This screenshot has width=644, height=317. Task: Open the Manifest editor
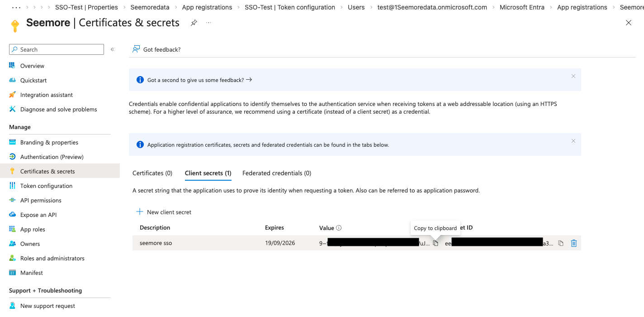[x=32, y=273]
